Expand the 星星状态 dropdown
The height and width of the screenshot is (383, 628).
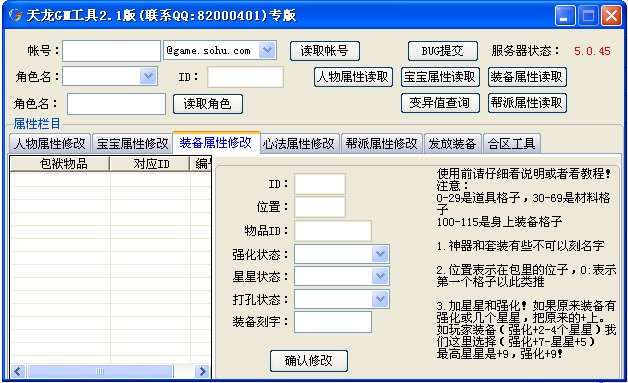tap(380, 276)
